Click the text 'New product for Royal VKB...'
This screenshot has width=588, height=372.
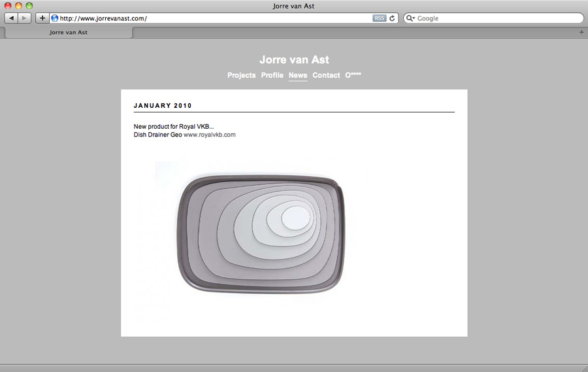pyautogui.click(x=174, y=126)
